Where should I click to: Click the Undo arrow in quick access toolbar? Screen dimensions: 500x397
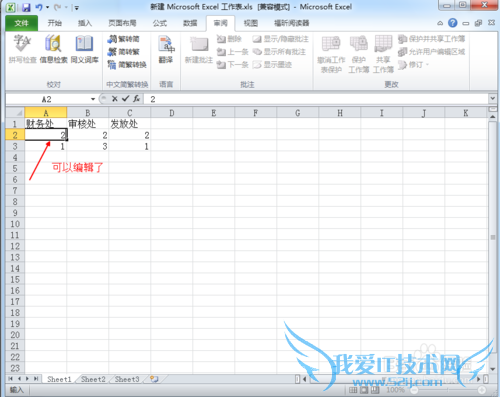39,7
